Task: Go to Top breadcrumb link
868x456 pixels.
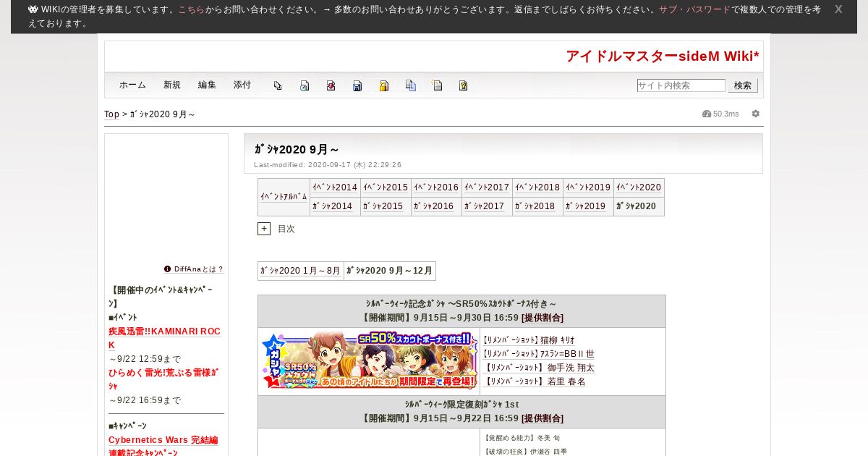Action: tap(111, 114)
